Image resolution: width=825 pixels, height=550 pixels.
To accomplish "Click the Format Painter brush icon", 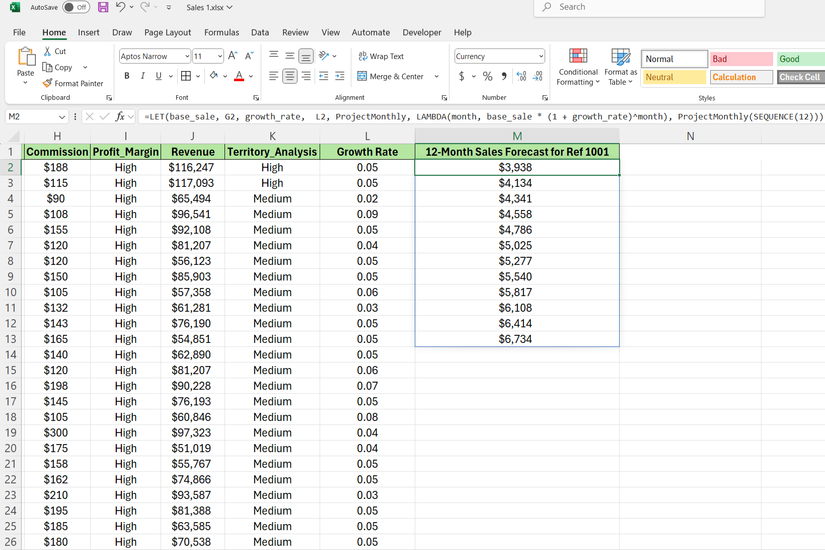I will 47,83.
